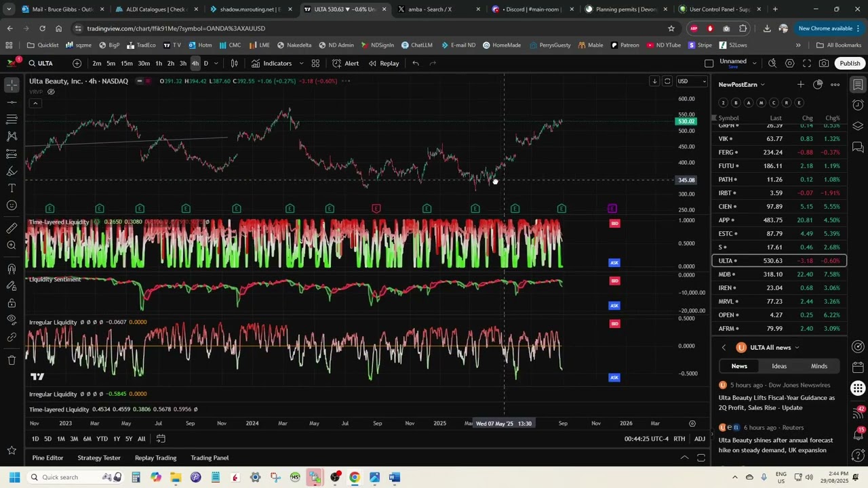
Task: Open chart settings hexagon icon
Action: tap(789, 63)
